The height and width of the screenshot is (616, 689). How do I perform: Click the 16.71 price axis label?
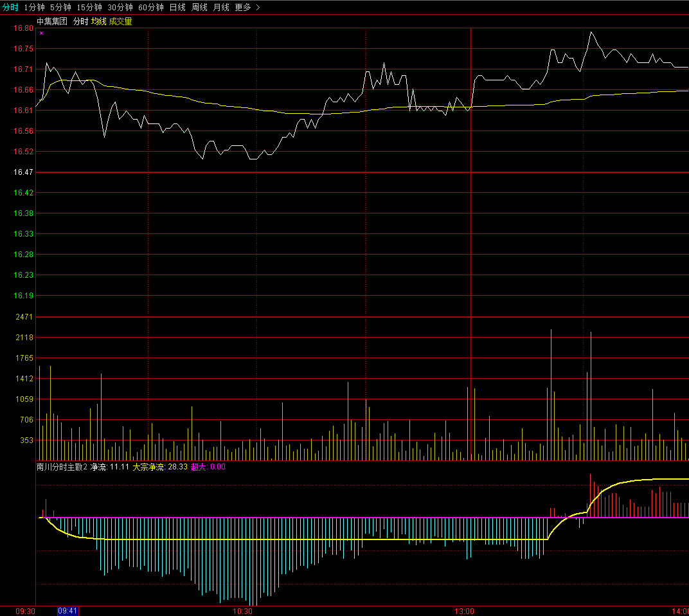pyautogui.click(x=23, y=69)
